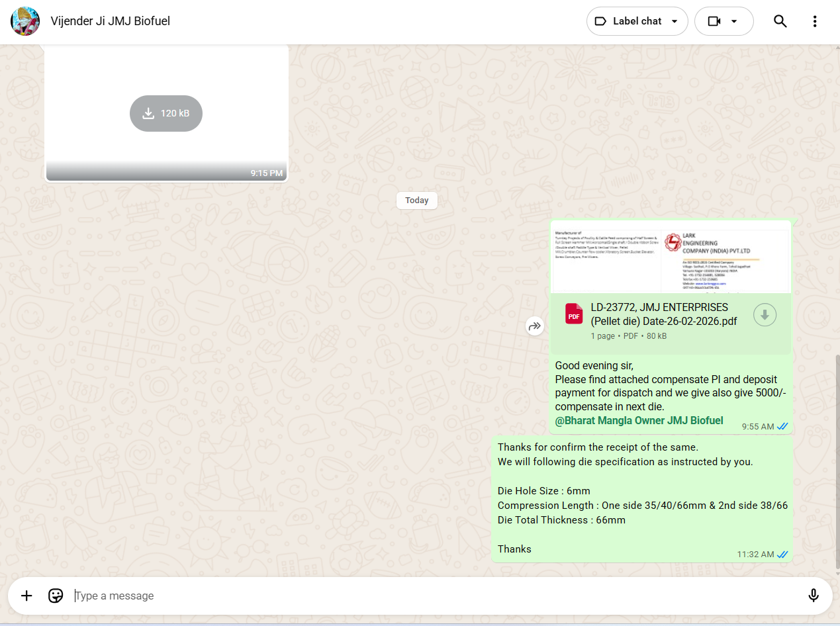This screenshot has width=840, height=626.
Task: Open the emoji and sticker picker
Action: pyautogui.click(x=56, y=596)
